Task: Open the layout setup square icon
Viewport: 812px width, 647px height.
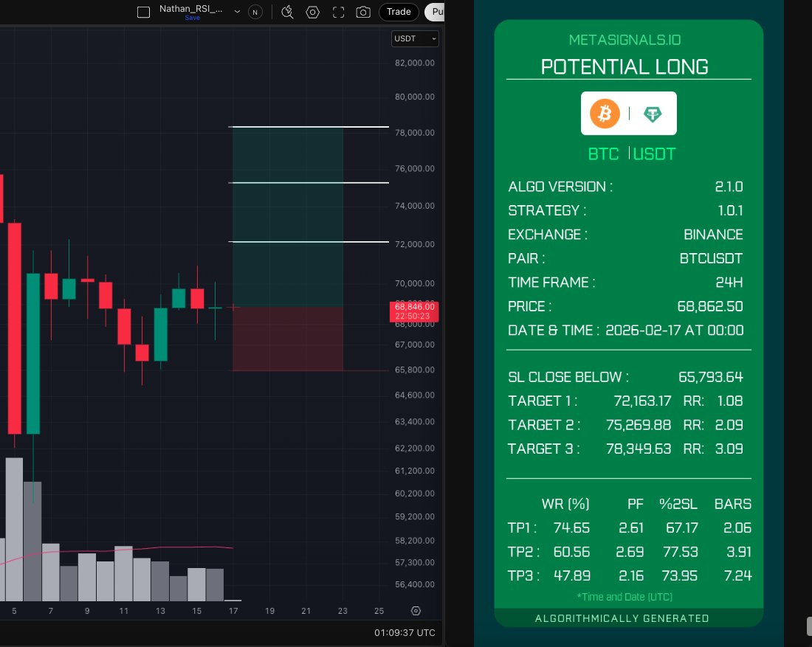Action: (143, 12)
